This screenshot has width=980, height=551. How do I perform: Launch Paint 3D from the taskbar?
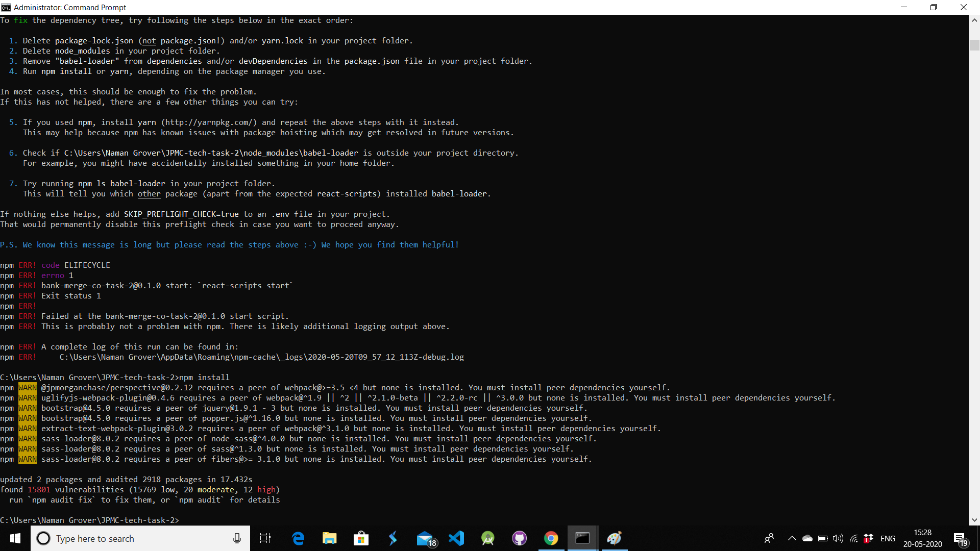tap(615, 538)
